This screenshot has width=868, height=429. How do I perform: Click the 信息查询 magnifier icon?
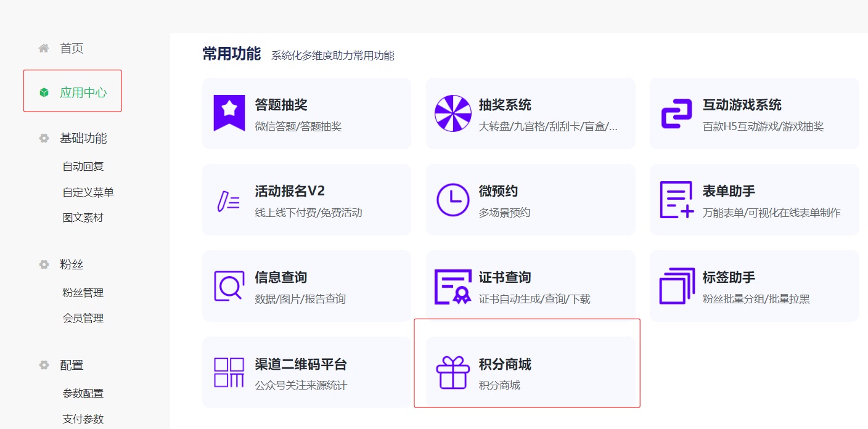229,285
